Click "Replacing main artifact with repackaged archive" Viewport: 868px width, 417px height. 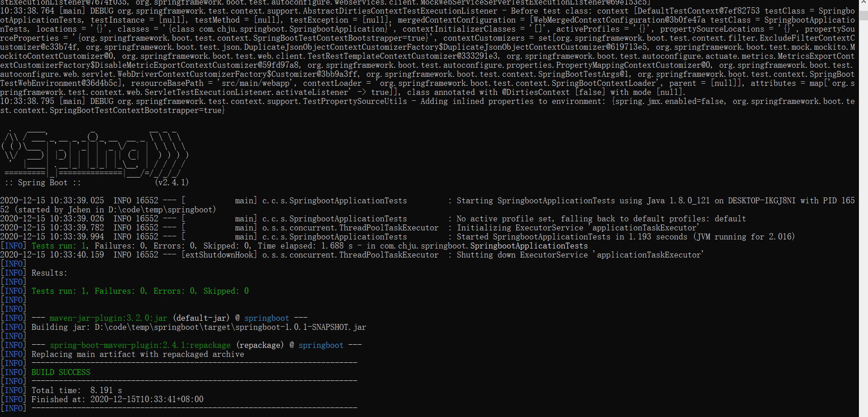point(138,354)
